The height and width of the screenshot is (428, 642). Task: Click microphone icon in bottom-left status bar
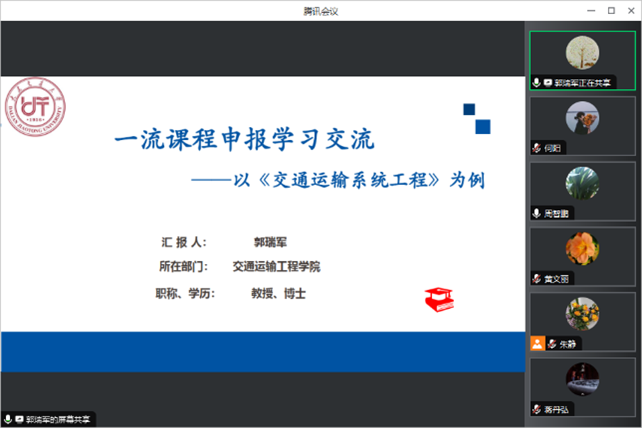pyautogui.click(x=8, y=417)
